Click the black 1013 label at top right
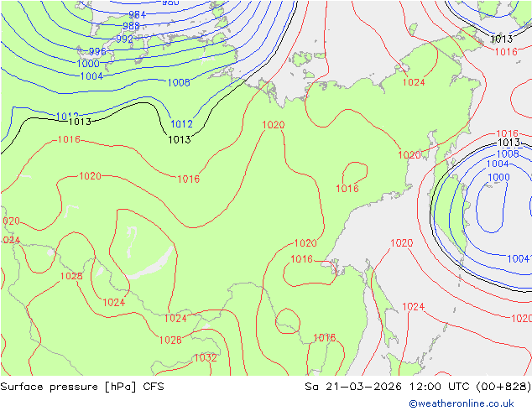This screenshot has height=411, width=532. (502, 39)
